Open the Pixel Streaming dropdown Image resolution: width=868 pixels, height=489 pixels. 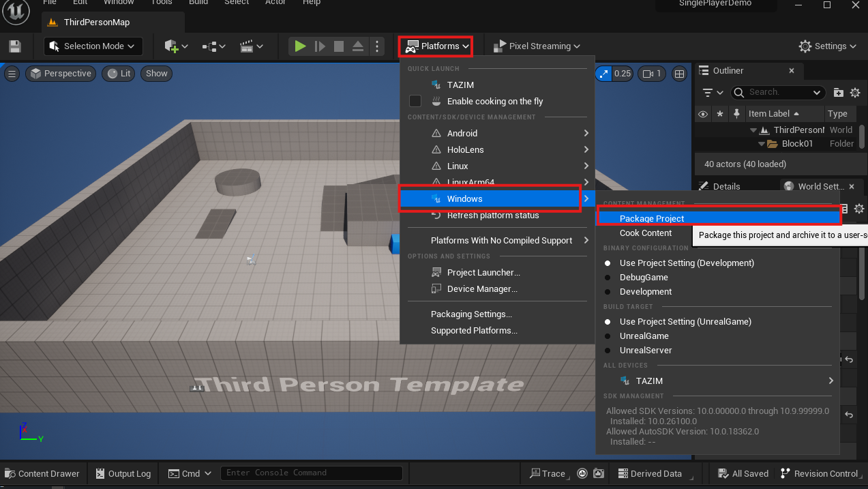point(537,46)
